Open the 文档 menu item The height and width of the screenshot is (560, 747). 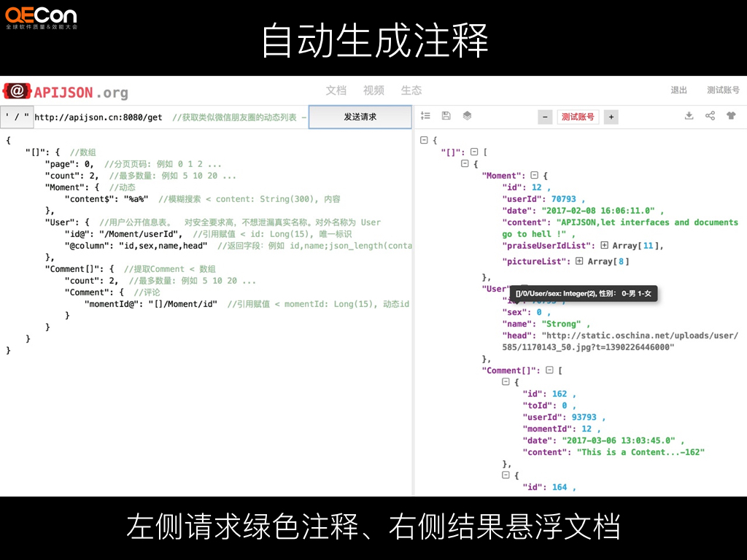[x=336, y=90]
